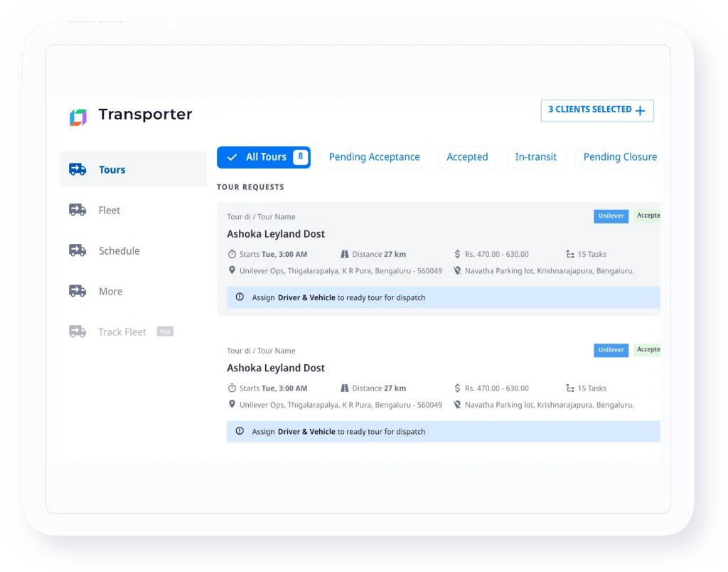
Task: Click the info icon in first tour's assign banner
Action: pos(240,297)
